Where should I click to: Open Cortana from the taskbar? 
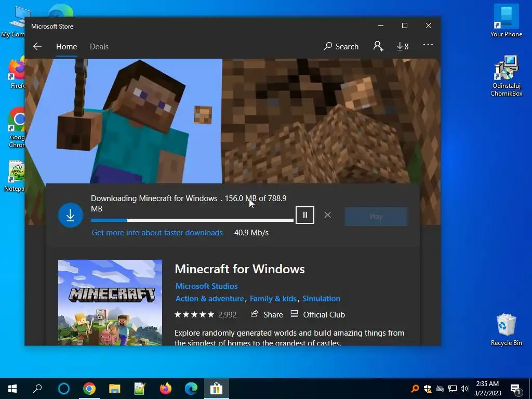(x=64, y=389)
